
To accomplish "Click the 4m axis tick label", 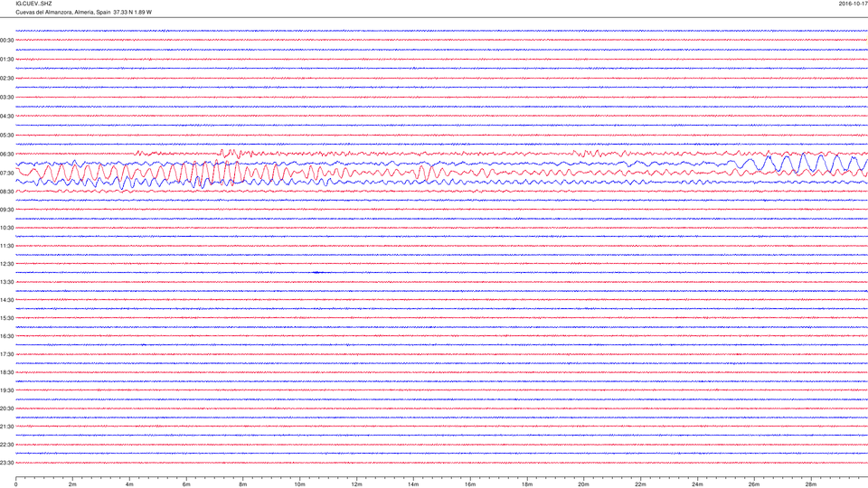I will coord(129,484).
